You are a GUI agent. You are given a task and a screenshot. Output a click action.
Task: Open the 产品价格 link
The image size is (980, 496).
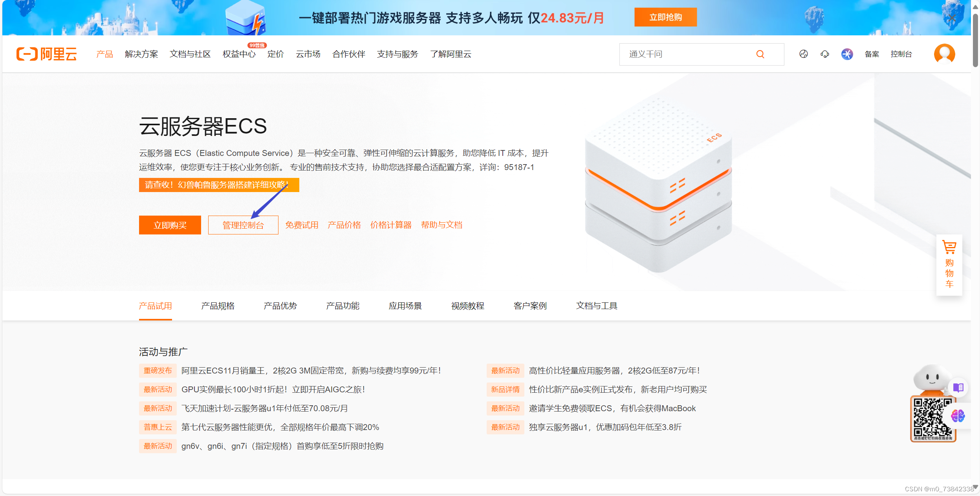tap(344, 225)
